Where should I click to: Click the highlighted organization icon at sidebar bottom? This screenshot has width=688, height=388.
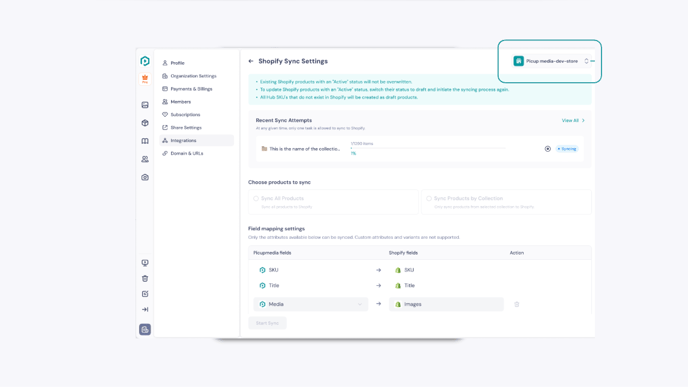[145, 330]
